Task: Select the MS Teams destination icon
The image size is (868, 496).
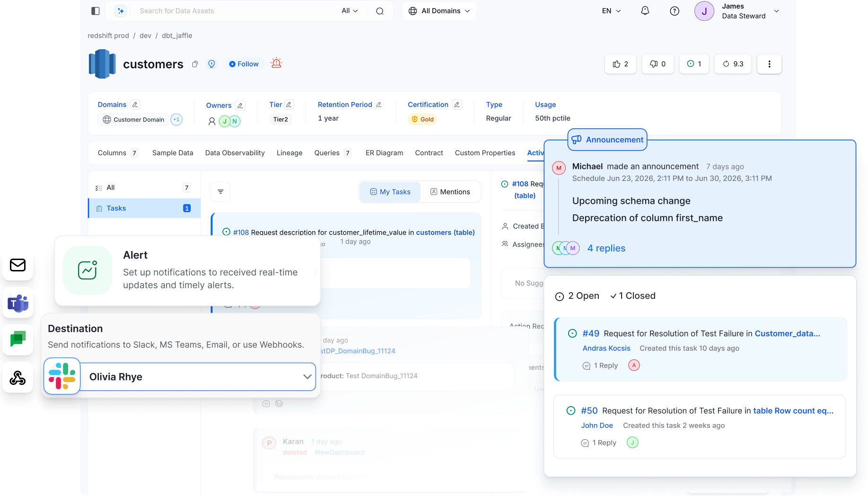Action: pyautogui.click(x=18, y=303)
